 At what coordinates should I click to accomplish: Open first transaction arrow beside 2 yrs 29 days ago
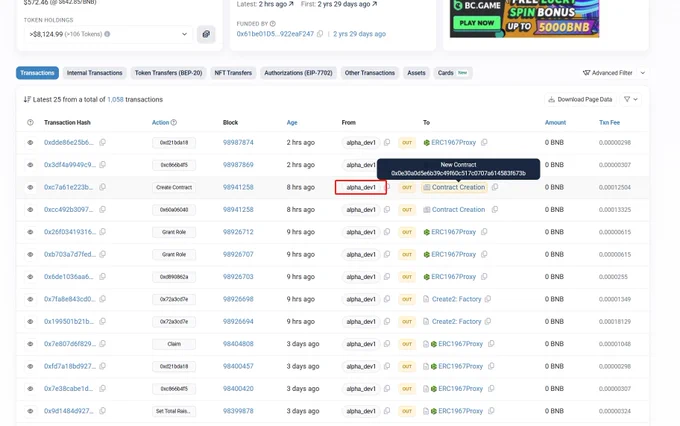(x=375, y=4)
